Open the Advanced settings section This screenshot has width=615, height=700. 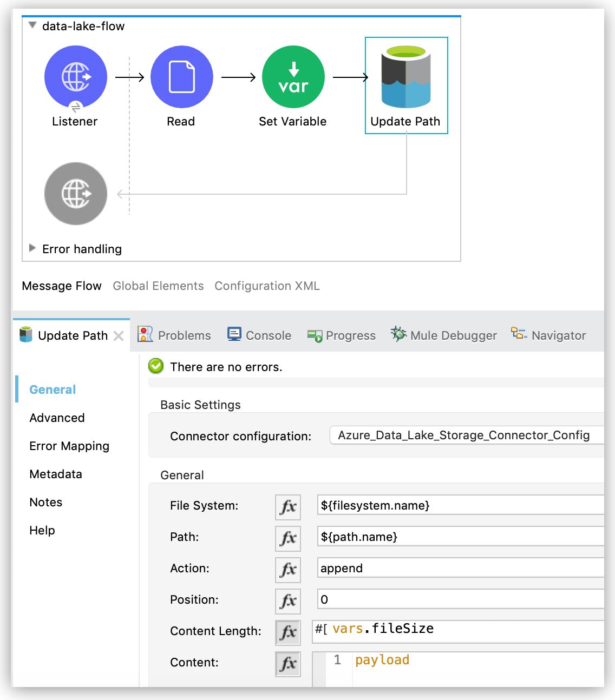[57, 418]
